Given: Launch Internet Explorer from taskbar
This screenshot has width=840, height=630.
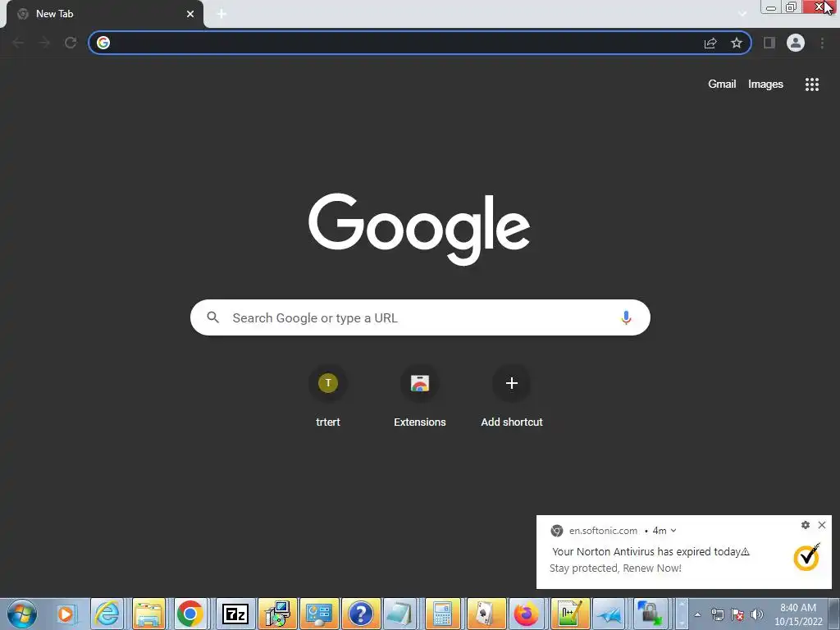Looking at the screenshot, I should (x=107, y=614).
